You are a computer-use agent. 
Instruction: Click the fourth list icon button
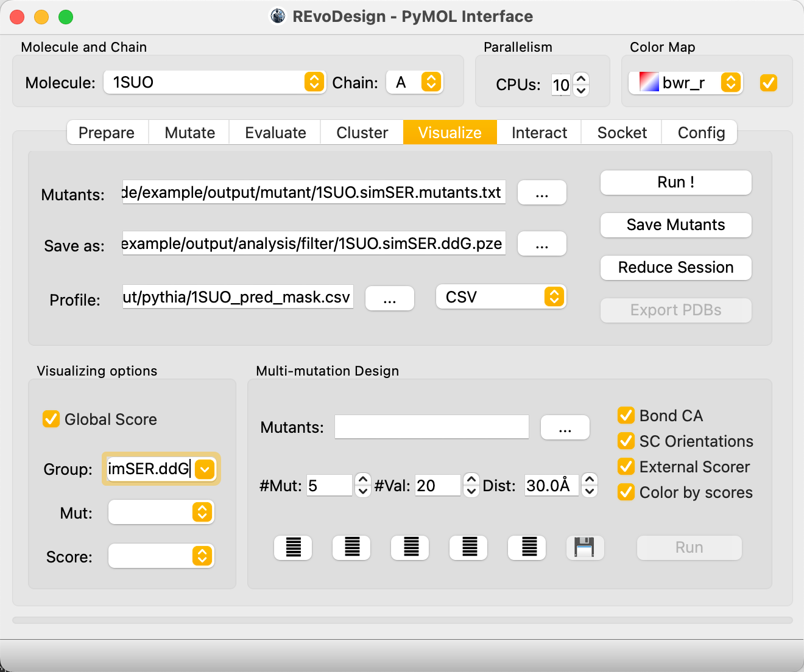coord(468,547)
